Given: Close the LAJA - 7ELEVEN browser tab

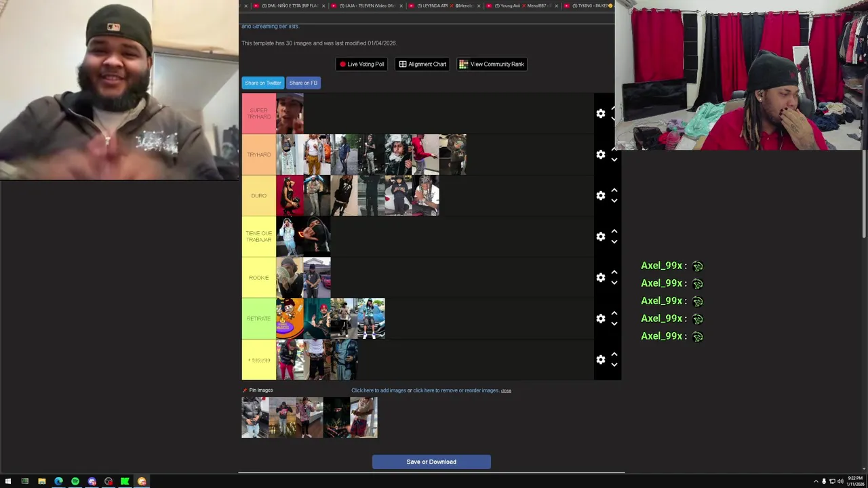Looking at the screenshot, I should pos(401,5).
